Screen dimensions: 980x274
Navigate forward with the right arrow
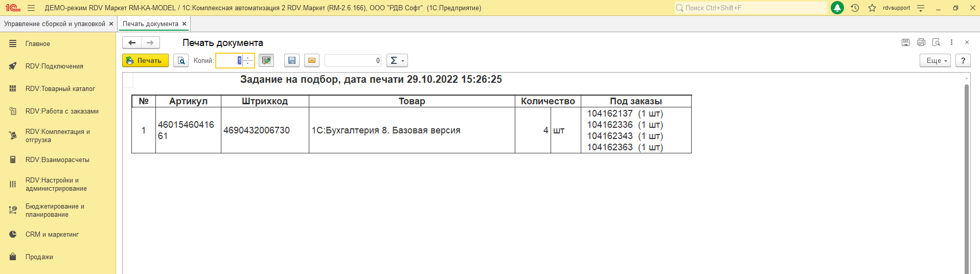click(150, 42)
